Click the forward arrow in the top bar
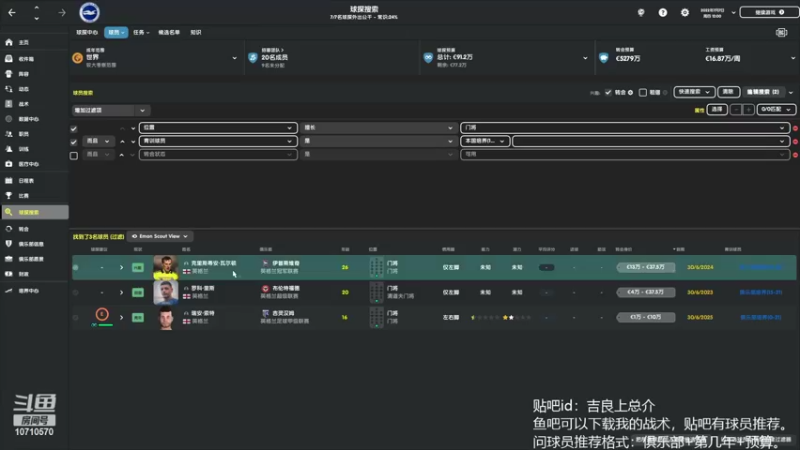 (62, 12)
